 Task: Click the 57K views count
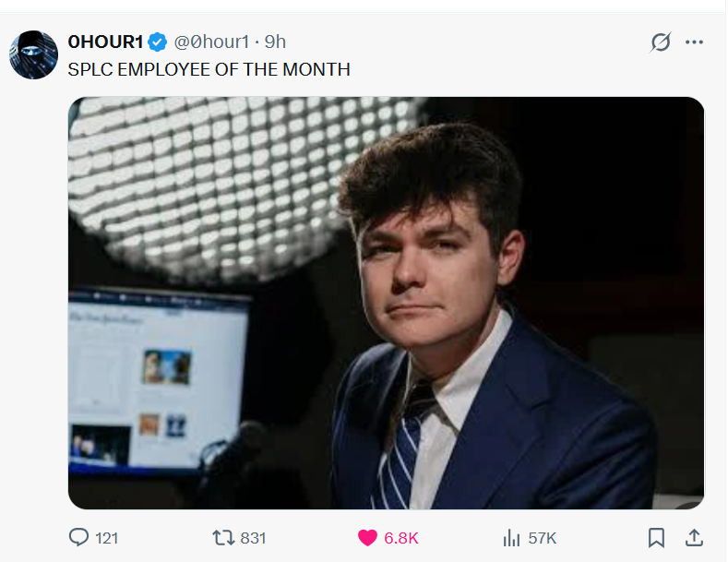542,538
